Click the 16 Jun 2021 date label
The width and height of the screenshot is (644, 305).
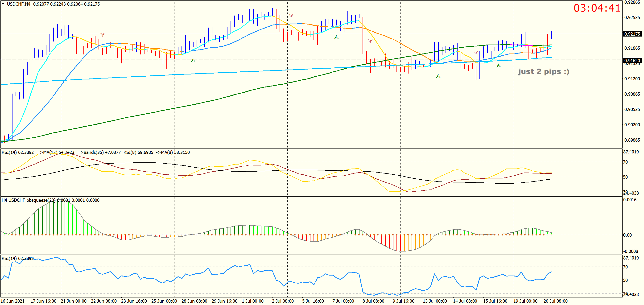click(x=12, y=301)
